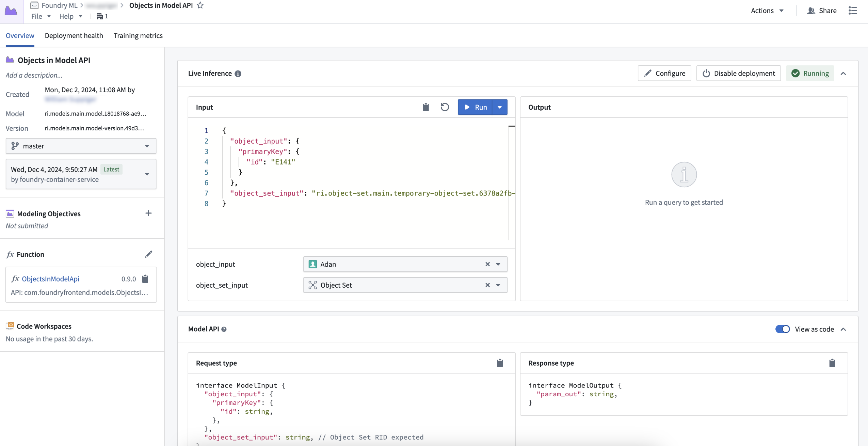Open the Run button dropdown arrow
The image size is (868, 446).
click(x=500, y=107)
